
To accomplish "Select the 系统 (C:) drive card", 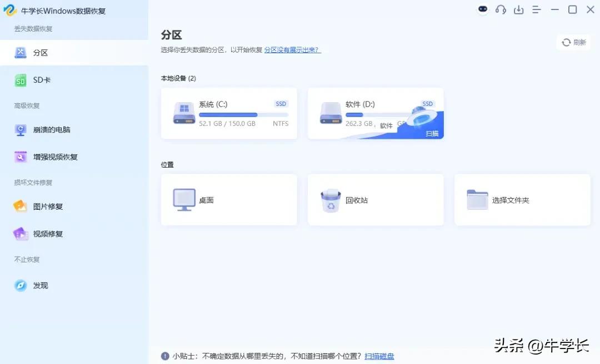I will pos(228,113).
